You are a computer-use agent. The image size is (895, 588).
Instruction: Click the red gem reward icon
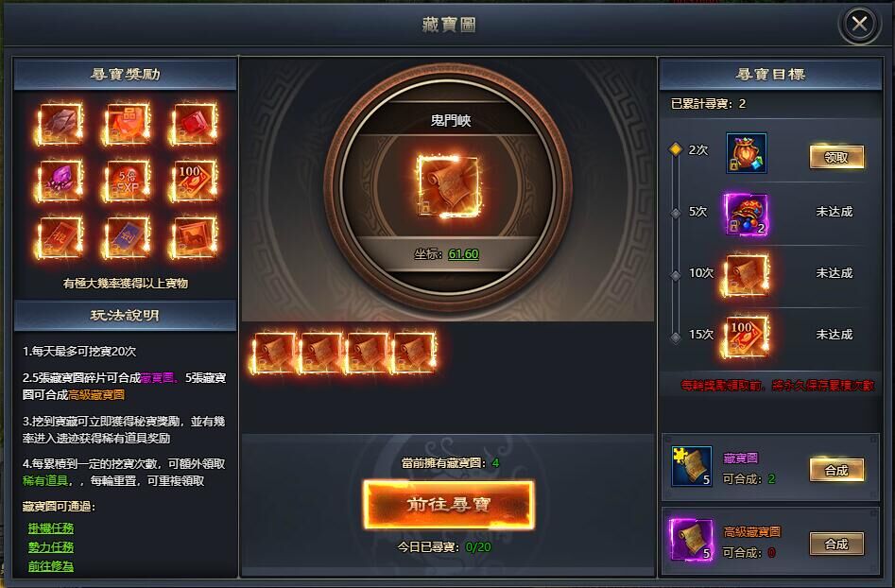(194, 124)
